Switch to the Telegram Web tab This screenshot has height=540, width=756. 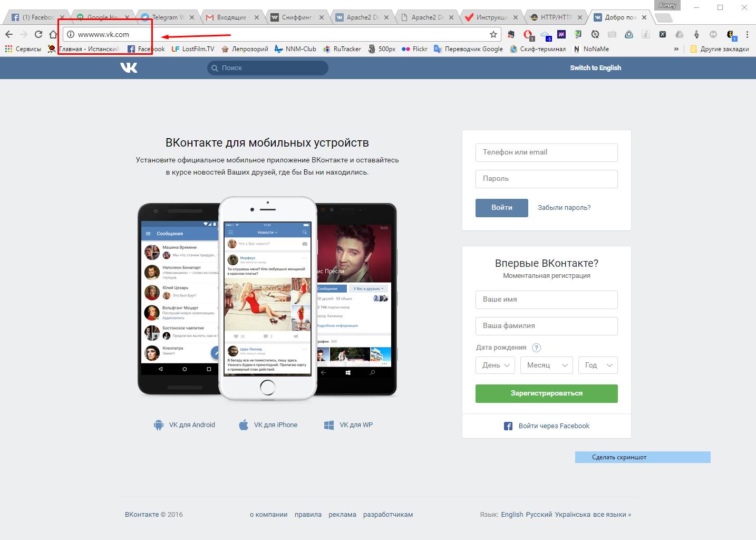point(166,17)
